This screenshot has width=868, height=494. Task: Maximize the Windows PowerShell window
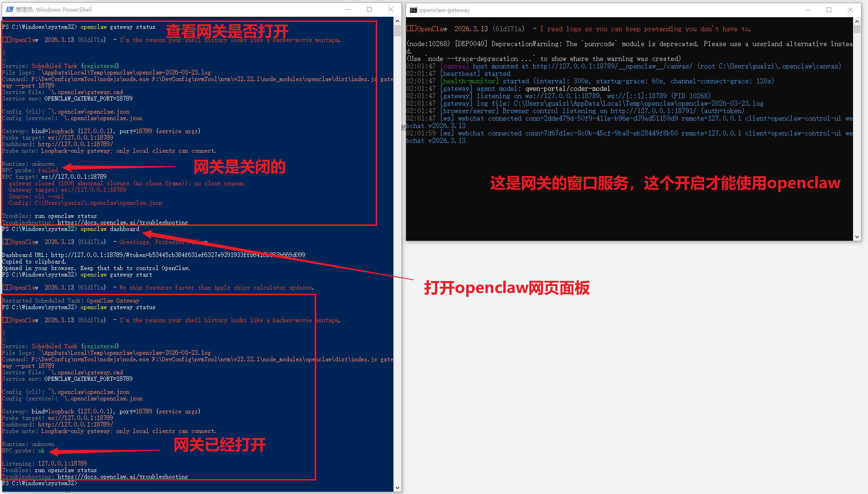tap(369, 9)
